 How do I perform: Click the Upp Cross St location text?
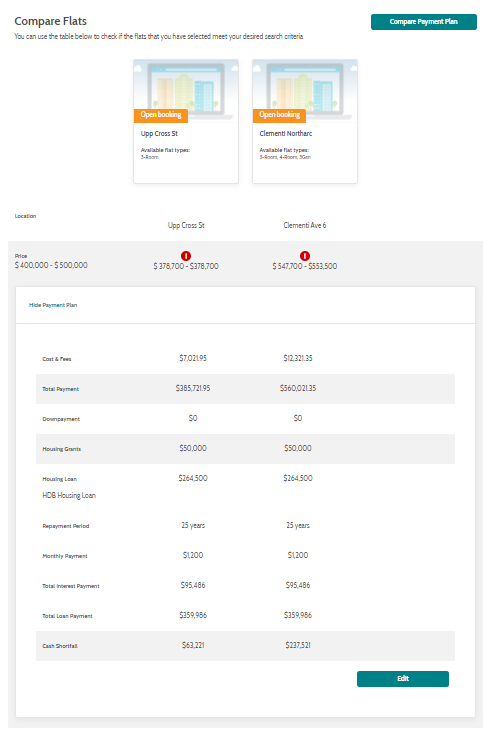186,225
